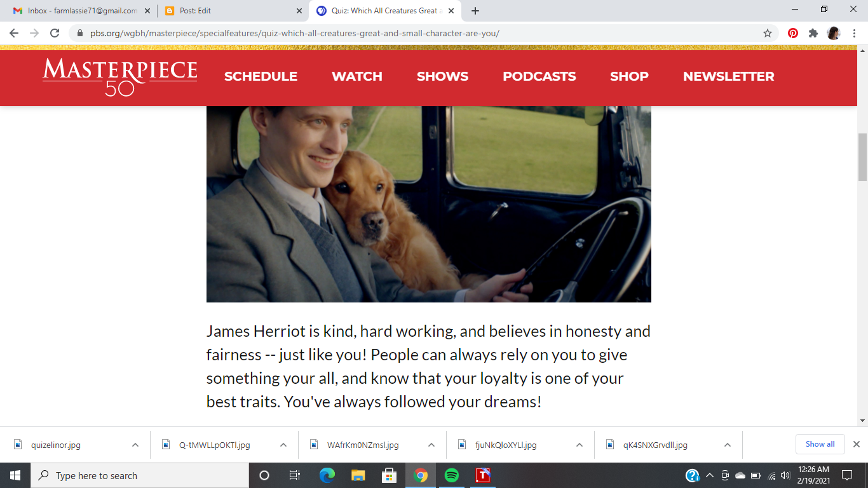Select the Quiz: Which All Creatures tab

pos(385,11)
